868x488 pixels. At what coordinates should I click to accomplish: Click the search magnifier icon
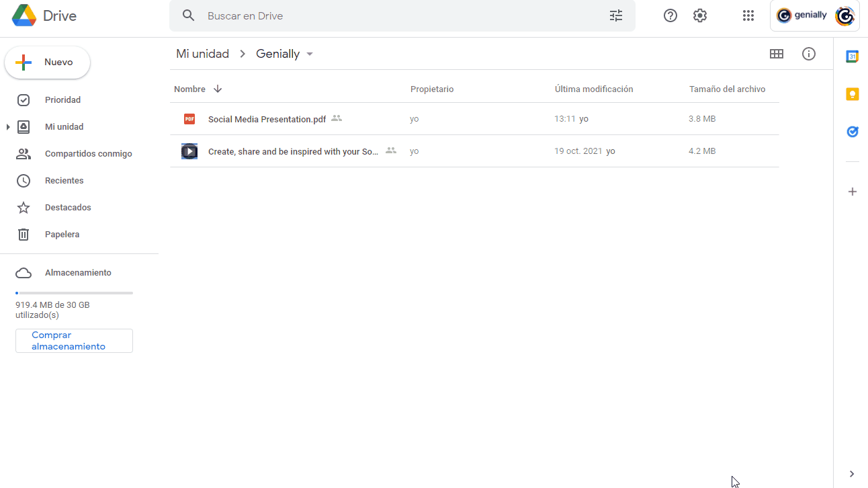tap(189, 15)
